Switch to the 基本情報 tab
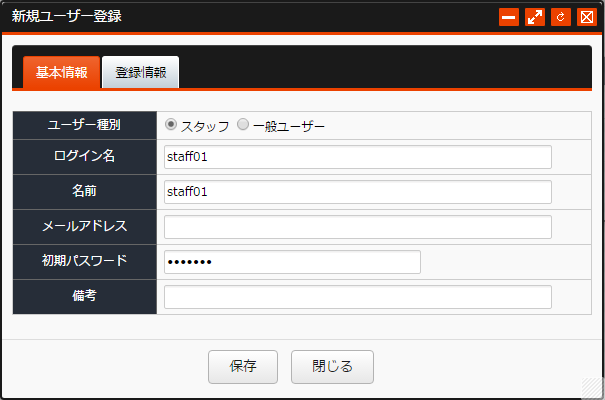This screenshot has width=605, height=400. 62,72
